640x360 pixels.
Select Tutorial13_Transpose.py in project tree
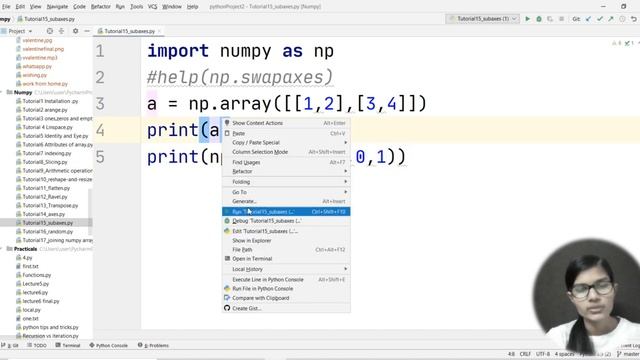click(47, 205)
